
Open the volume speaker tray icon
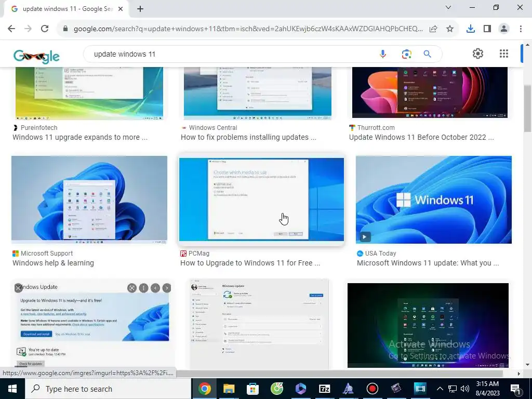click(x=465, y=389)
